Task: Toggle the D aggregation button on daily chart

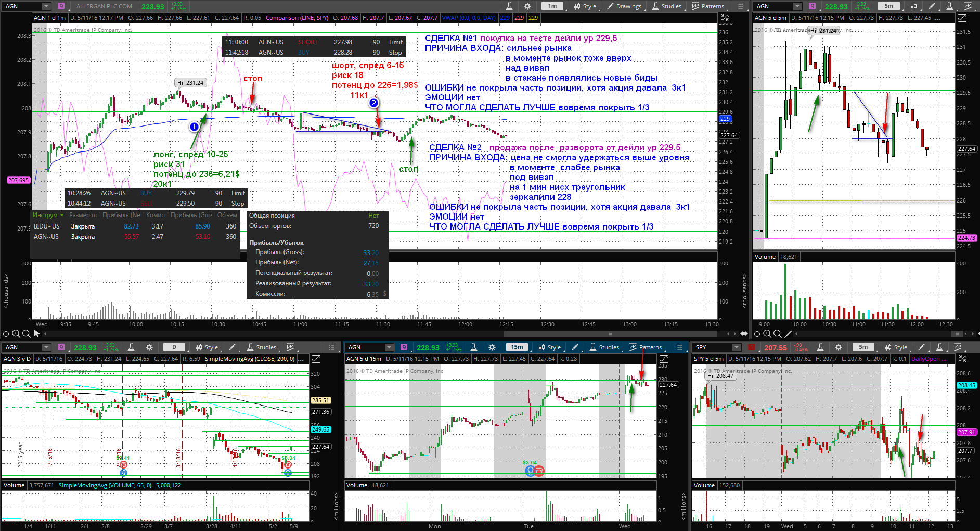Action: pyautogui.click(x=174, y=347)
